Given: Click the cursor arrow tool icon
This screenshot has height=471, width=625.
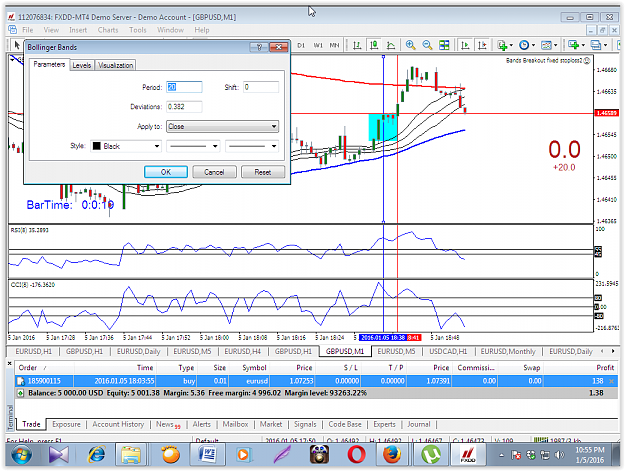Looking at the screenshot, I should 17,45.
